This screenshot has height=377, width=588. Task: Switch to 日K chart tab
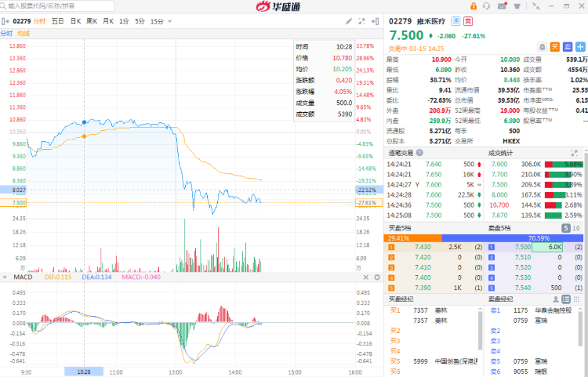coord(75,21)
